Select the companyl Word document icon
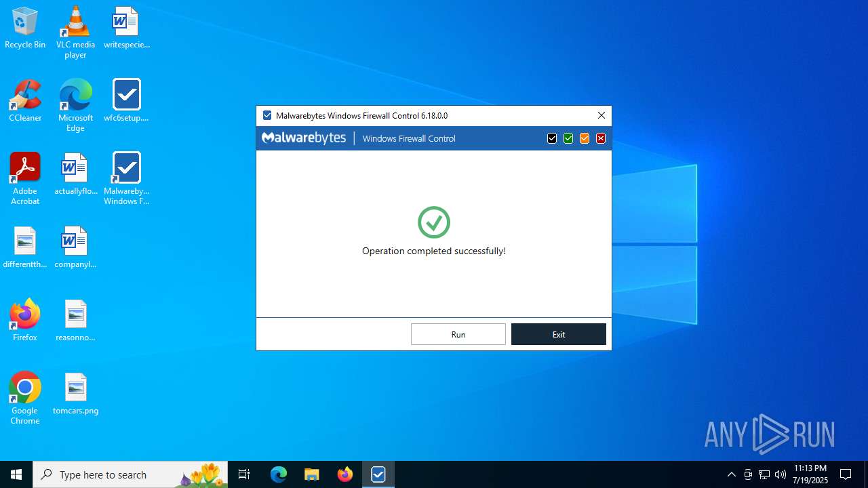The image size is (868, 488). coord(75,247)
